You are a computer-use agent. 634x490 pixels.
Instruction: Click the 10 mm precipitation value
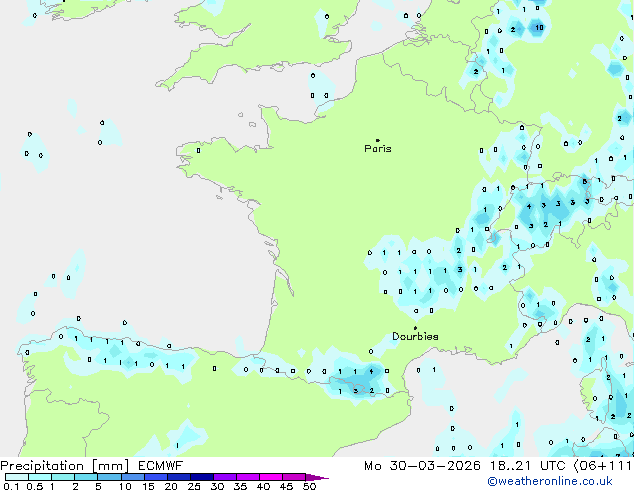click(x=539, y=27)
